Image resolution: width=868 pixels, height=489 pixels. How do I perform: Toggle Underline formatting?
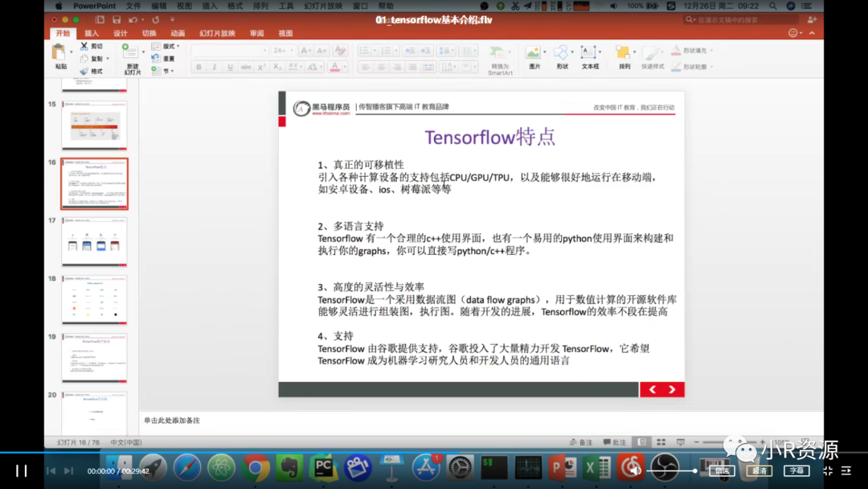(x=230, y=67)
